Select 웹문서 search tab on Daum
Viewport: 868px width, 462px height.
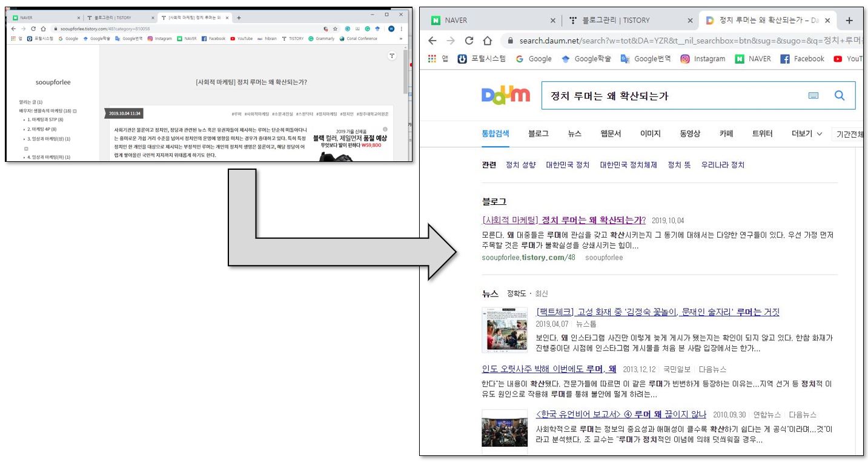[611, 133]
